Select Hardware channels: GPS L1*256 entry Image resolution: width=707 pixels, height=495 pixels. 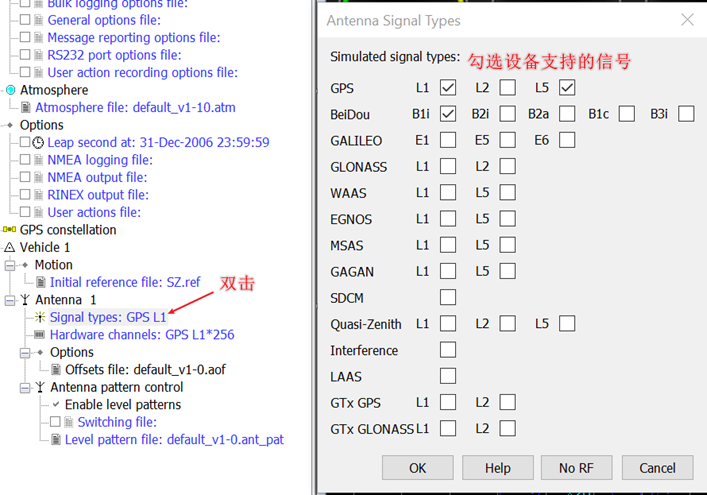142,335
